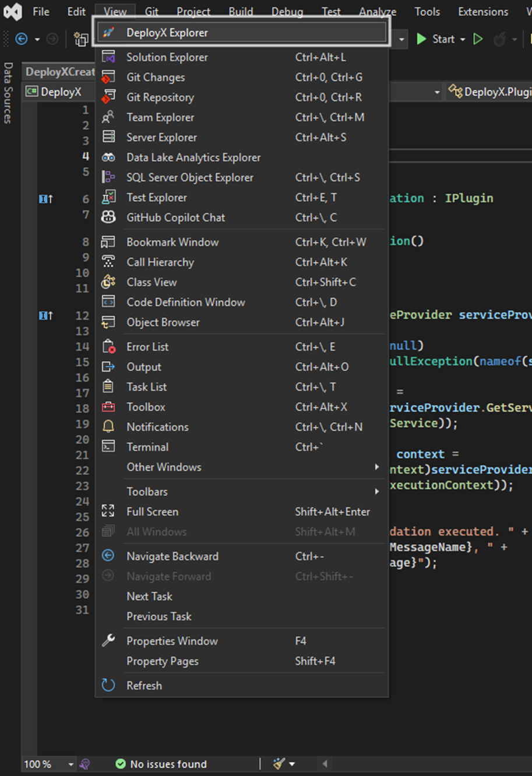Click the Start debugging button
This screenshot has height=776, width=532.
435,40
